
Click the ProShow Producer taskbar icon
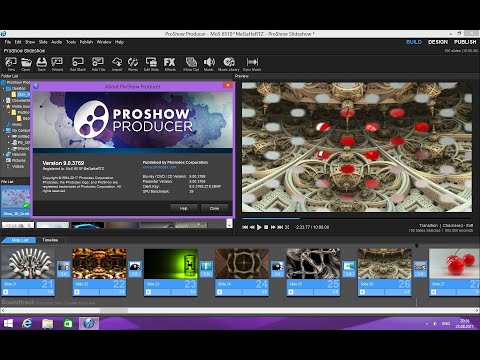pyautogui.click(x=89, y=323)
